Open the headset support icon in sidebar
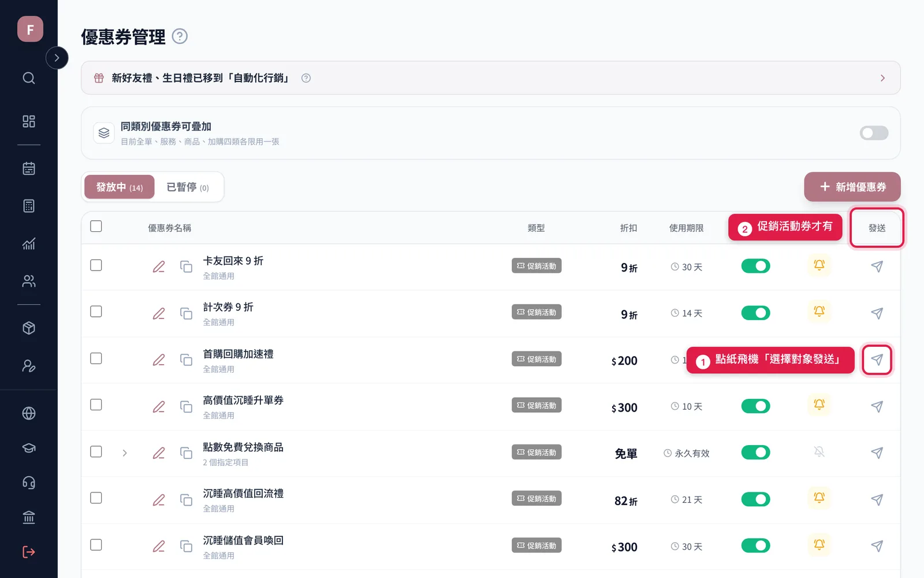 click(x=29, y=483)
